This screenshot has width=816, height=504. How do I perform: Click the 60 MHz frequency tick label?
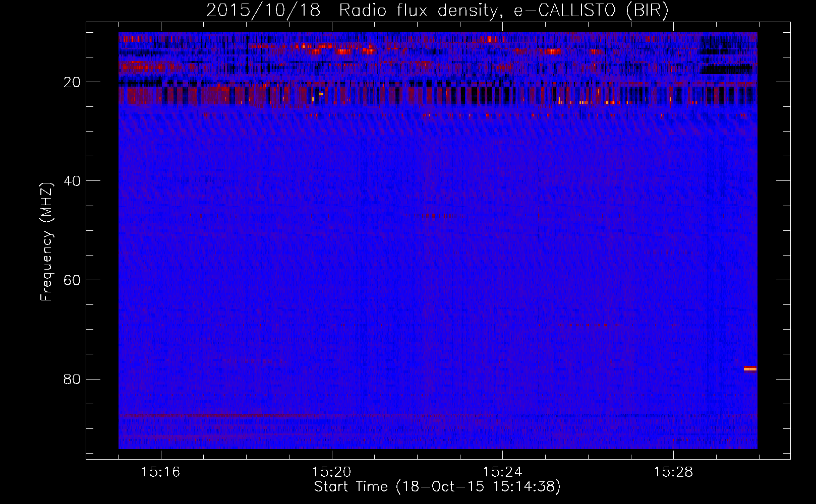[73, 280]
